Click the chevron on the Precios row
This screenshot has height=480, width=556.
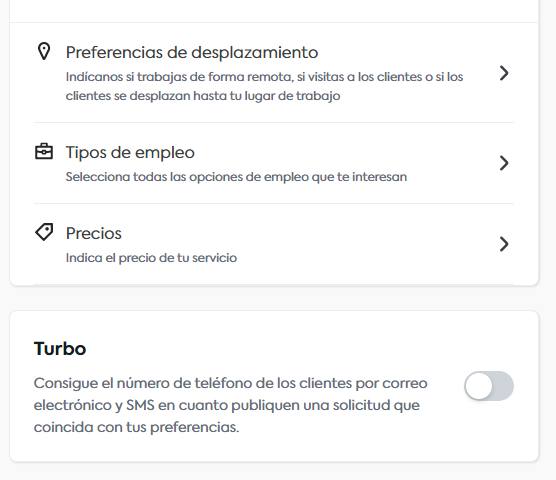coord(504,244)
